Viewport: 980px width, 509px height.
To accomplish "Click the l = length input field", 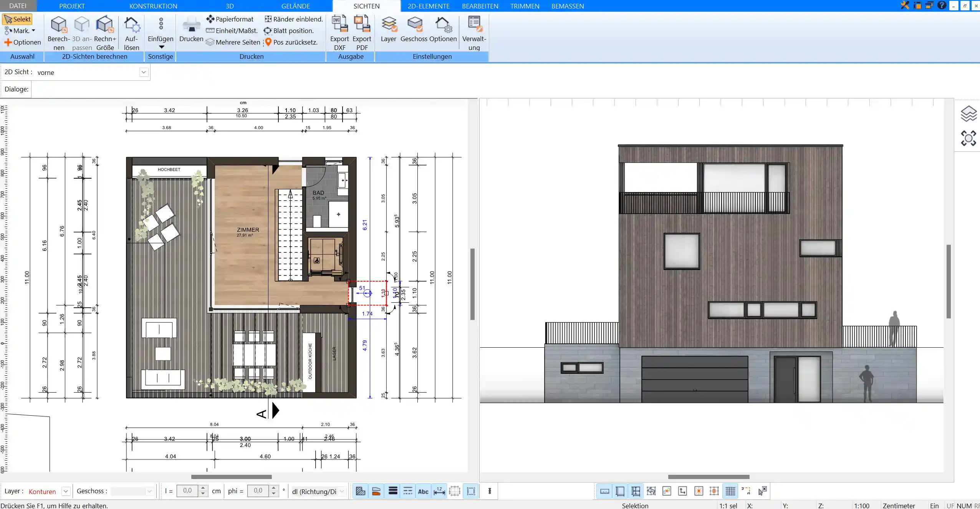I will pyautogui.click(x=187, y=491).
